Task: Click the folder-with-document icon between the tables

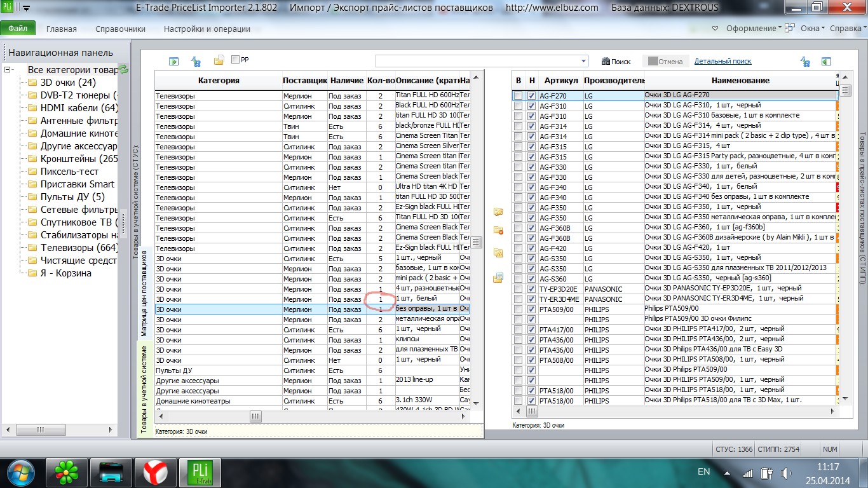Action: click(x=498, y=277)
